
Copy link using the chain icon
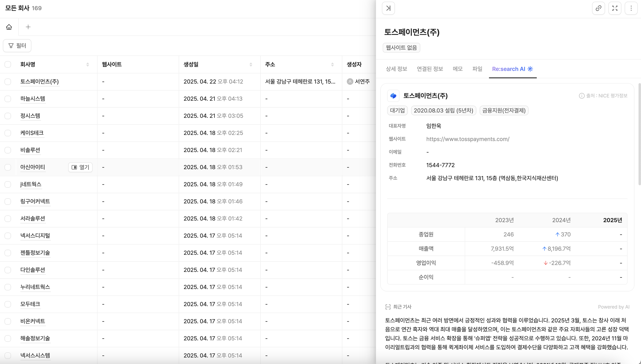(598, 8)
